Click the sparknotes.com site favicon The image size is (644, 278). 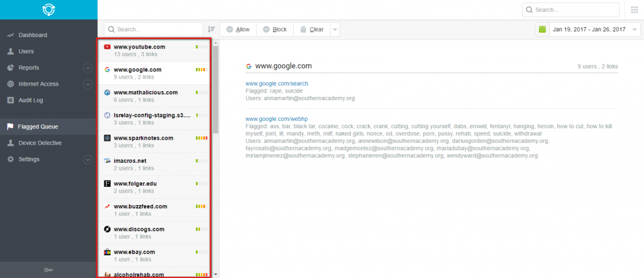107,138
